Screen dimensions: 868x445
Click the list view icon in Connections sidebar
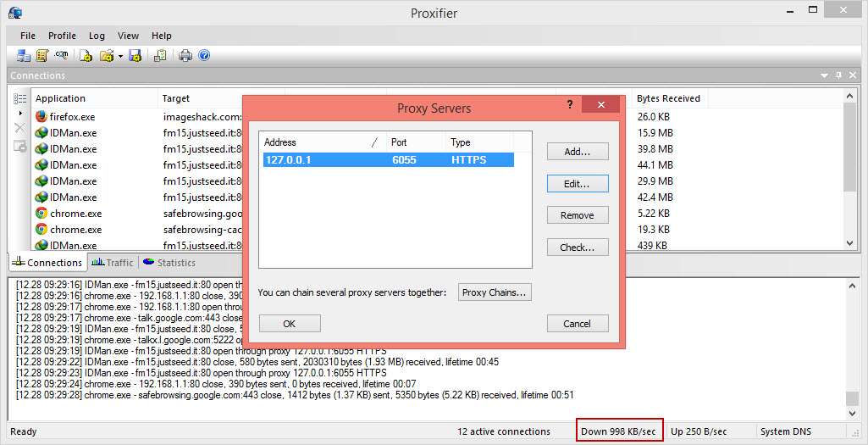tap(19, 98)
